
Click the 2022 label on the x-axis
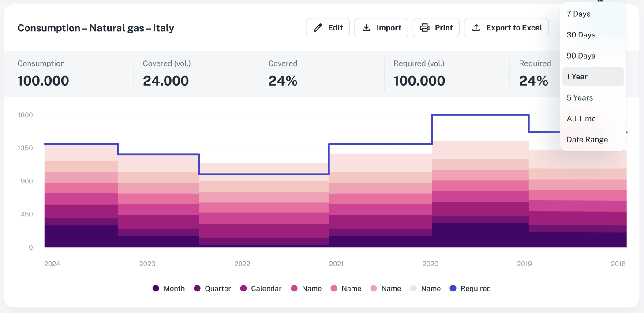tap(242, 264)
